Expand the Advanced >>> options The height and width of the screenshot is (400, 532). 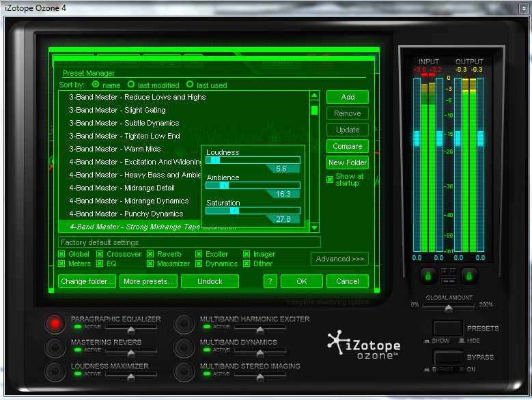click(x=339, y=259)
